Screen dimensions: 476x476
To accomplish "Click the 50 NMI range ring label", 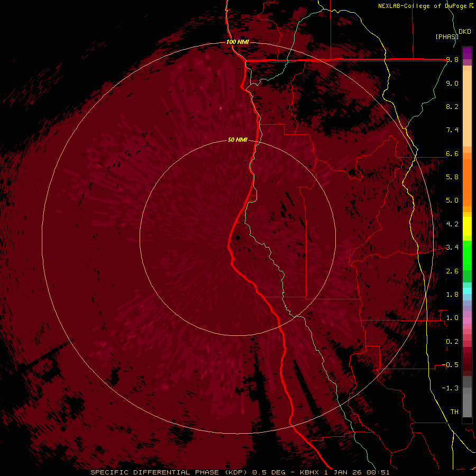I will (x=237, y=140).
